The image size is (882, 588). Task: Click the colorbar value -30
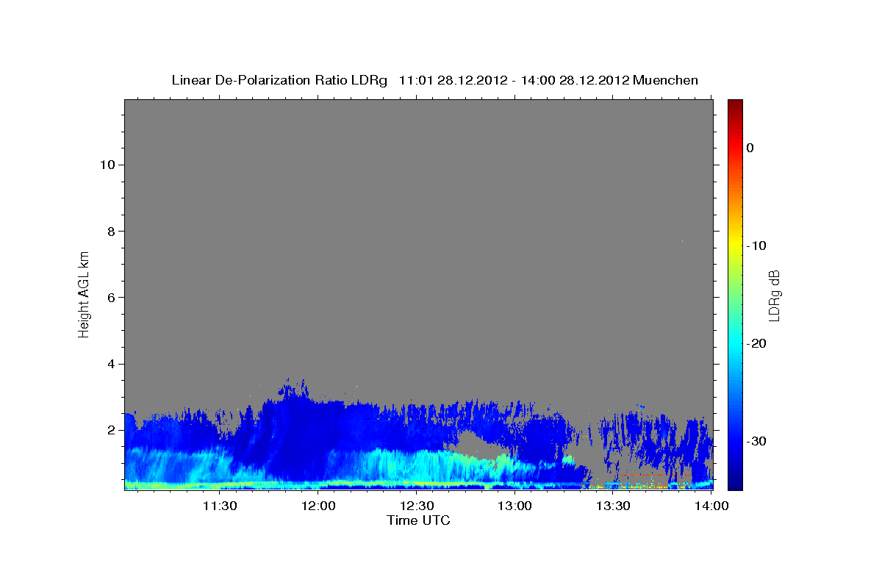(x=757, y=441)
